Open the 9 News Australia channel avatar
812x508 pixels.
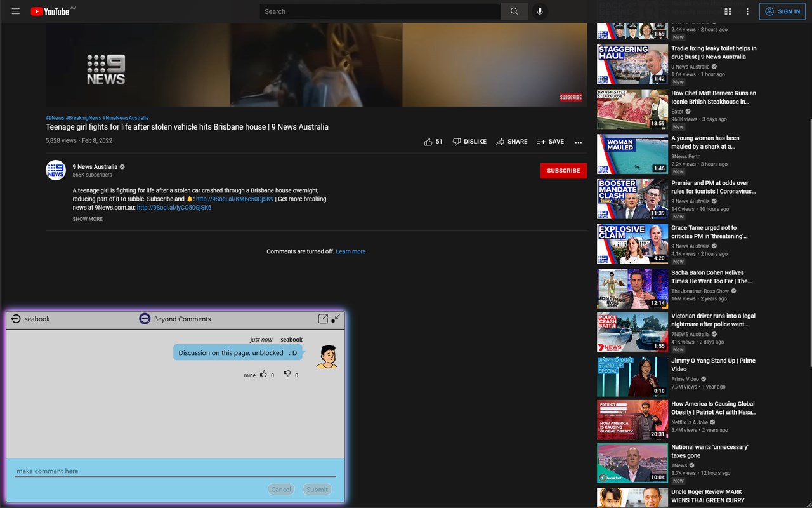tap(56, 170)
